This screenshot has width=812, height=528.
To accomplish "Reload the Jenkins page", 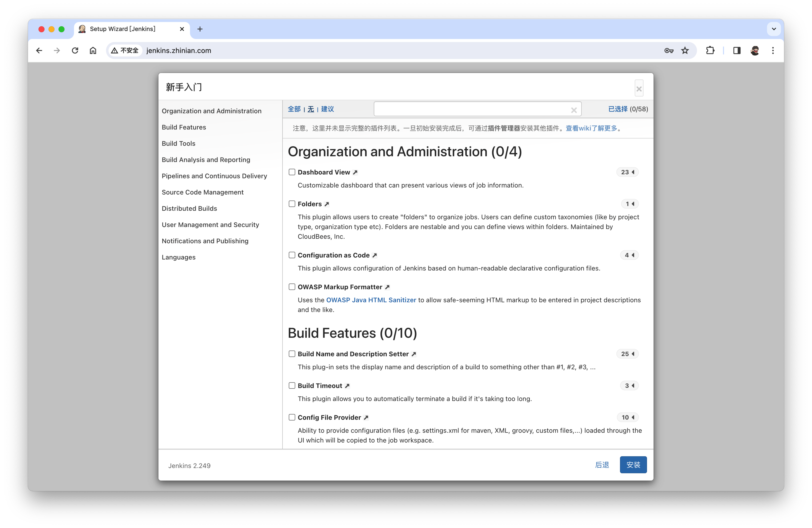I will click(x=75, y=50).
